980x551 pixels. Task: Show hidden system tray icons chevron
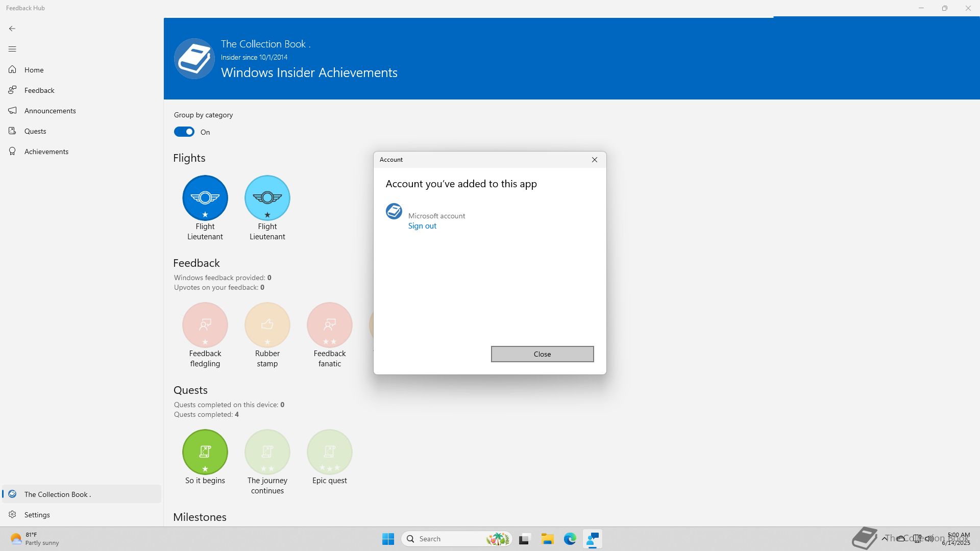(x=885, y=539)
